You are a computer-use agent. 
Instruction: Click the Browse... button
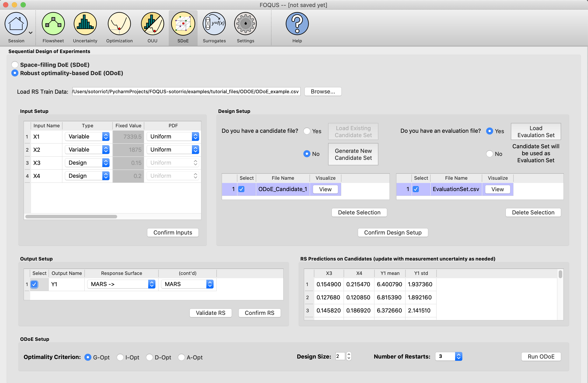pyautogui.click(x=323, y=91)
